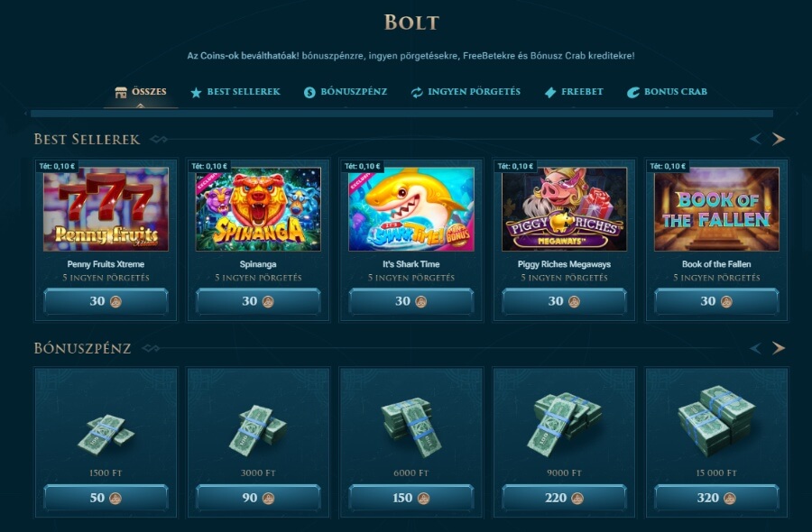Purchase Book of the Fallen spins button
The height and width of the screenshot is (532, 812).
click(716, 301)
